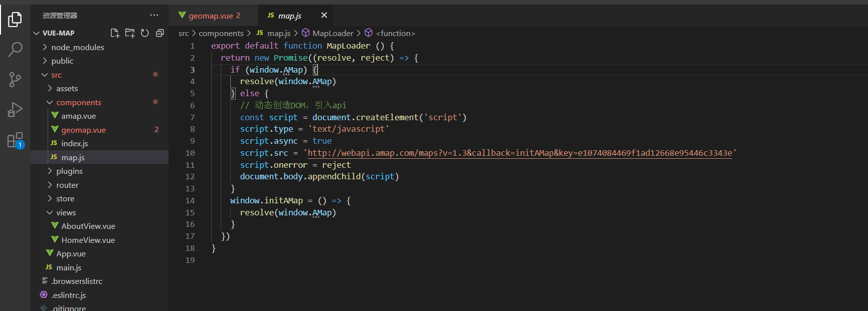The image size is (868, 311).
Task: Expand the node_modules folder
Action: pos(99,47)
